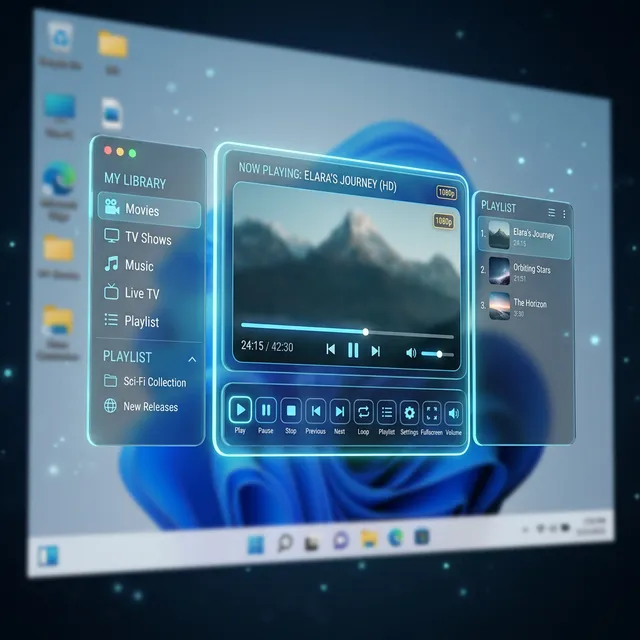Screen dimensions: 640x640
Task: Click the TV Shows monitor icon
Action: [111, 236]
